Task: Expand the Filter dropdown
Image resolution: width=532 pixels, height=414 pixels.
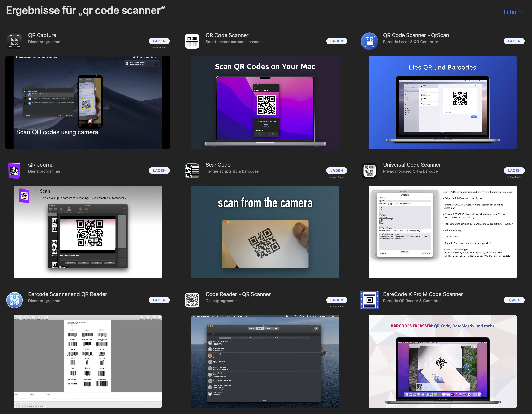Action: pos(513,12)
